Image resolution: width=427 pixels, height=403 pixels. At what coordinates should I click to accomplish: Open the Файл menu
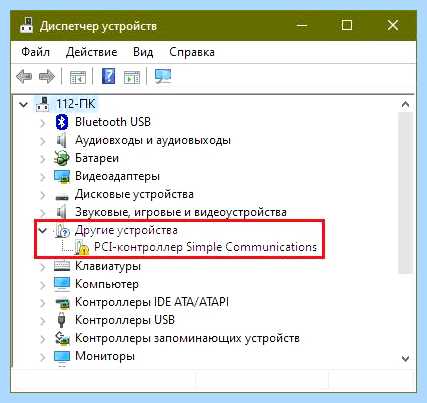coord(35,52)
